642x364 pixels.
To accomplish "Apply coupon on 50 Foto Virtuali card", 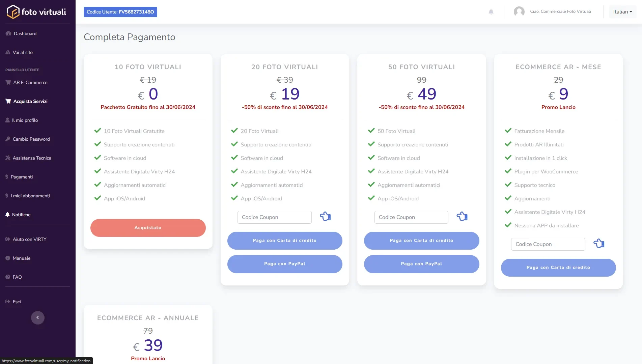I will [462, 216].
